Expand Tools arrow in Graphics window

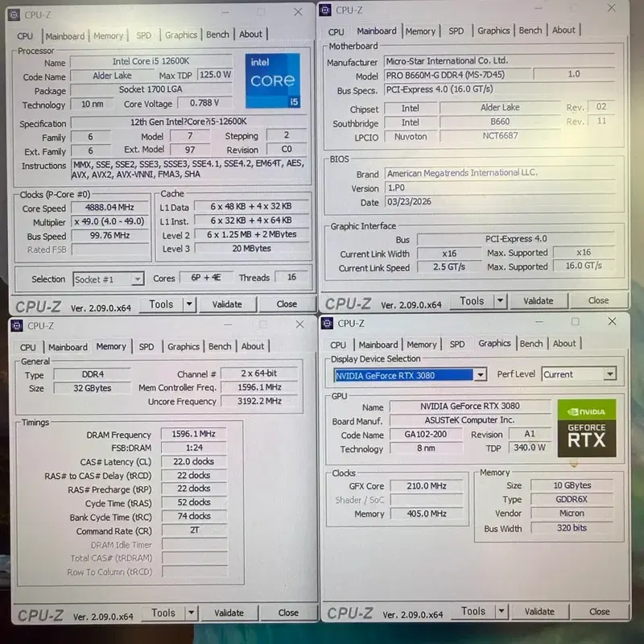[x=501, y=611]
